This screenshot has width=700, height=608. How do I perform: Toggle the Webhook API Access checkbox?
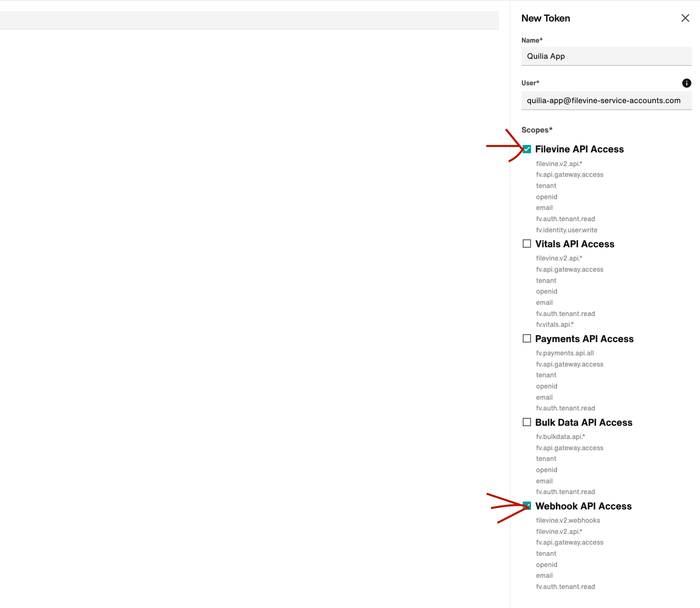(x=527, y=506)
